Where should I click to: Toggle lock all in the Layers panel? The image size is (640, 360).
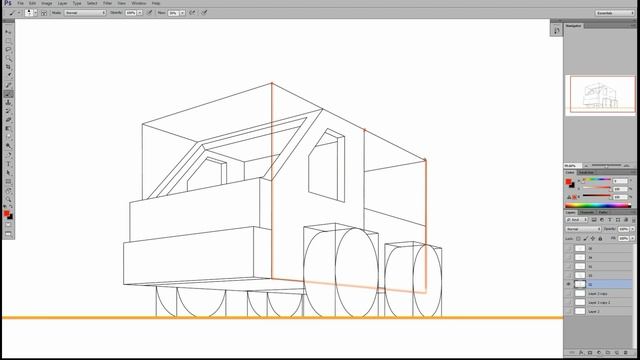point(600,238)
